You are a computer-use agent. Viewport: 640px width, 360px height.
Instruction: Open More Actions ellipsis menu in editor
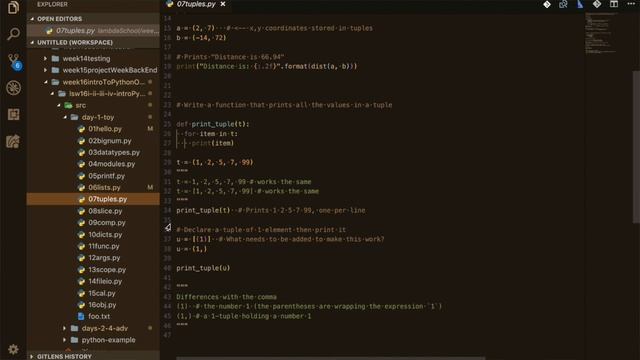click(631, 4)
